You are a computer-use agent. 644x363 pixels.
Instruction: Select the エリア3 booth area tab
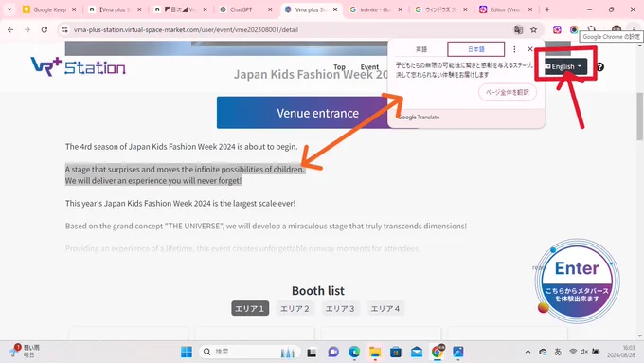pos(340,308)
